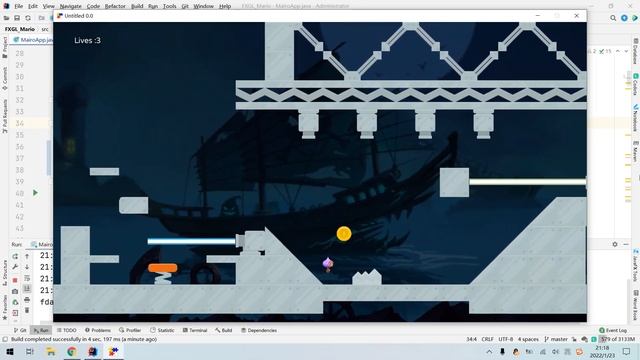Image resolution: width=640 pixels, height=360 pixels.
Task: Toggle tool window quick-access icon in status bar
Action: (5, 339)
